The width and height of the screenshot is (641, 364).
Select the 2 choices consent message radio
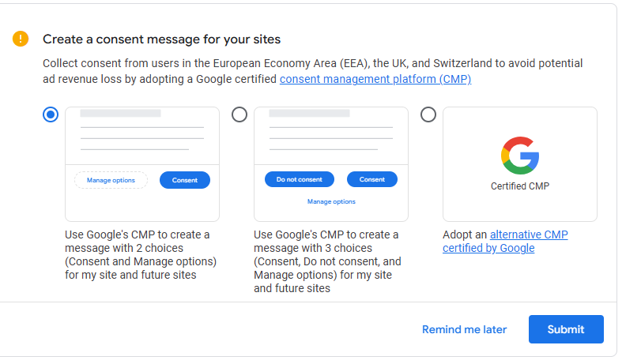51,114
